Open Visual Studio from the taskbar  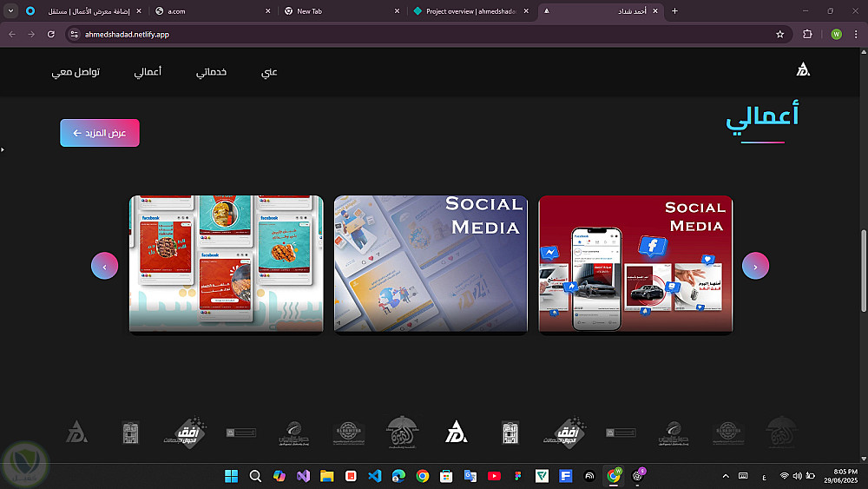(x=303, y=476)
